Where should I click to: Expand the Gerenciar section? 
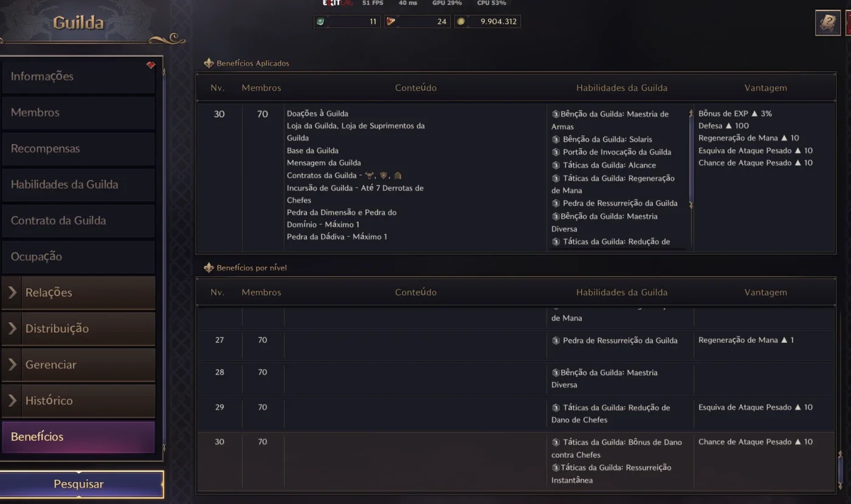[78, 365]
